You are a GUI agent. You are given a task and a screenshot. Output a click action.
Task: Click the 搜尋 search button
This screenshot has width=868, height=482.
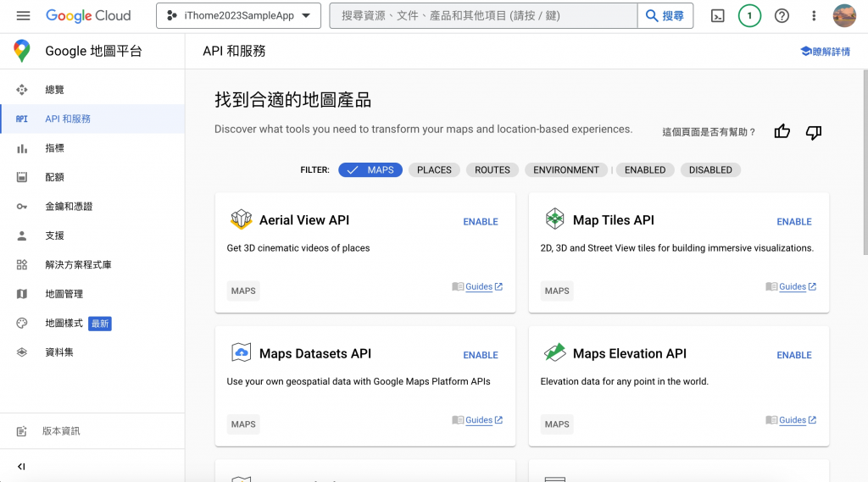point(665,15)
